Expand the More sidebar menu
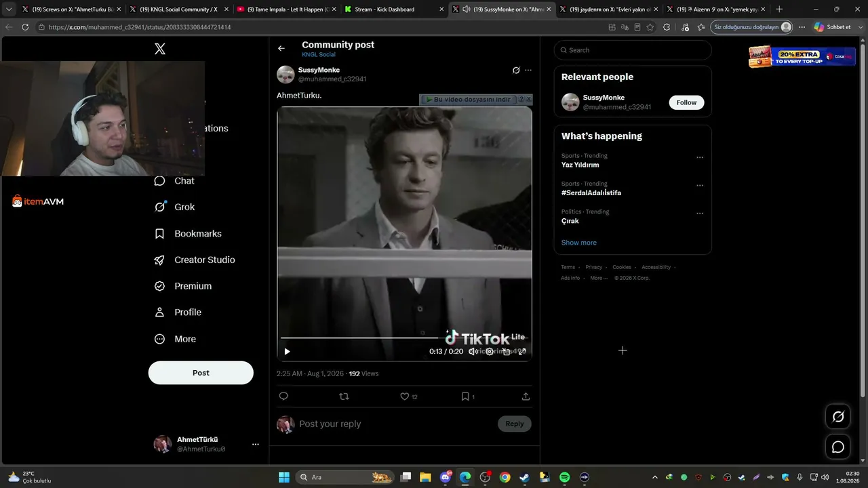The width and height of the screenshot is (868, 488). point(175,339)
